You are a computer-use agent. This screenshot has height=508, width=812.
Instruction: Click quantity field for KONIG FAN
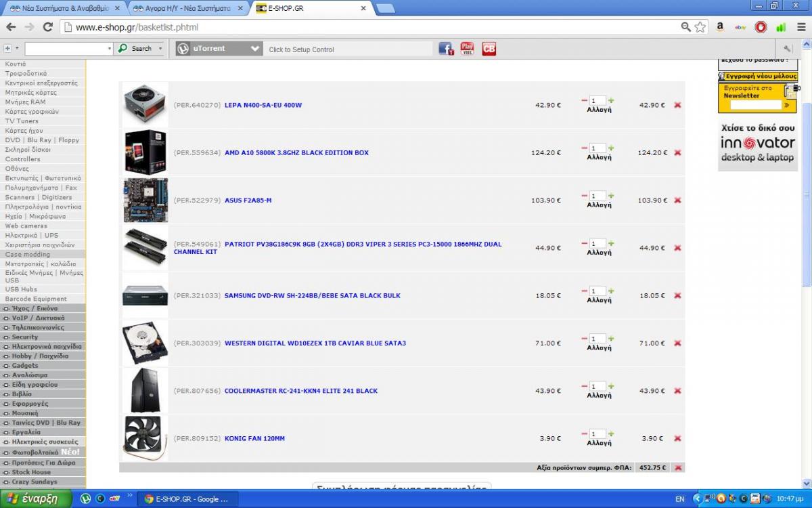(x=597, y=433)
